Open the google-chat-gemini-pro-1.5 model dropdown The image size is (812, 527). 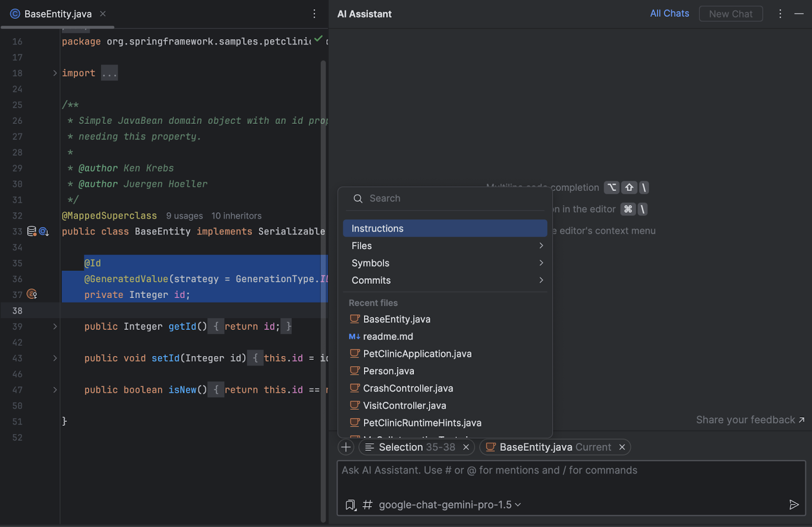(450, 505)
